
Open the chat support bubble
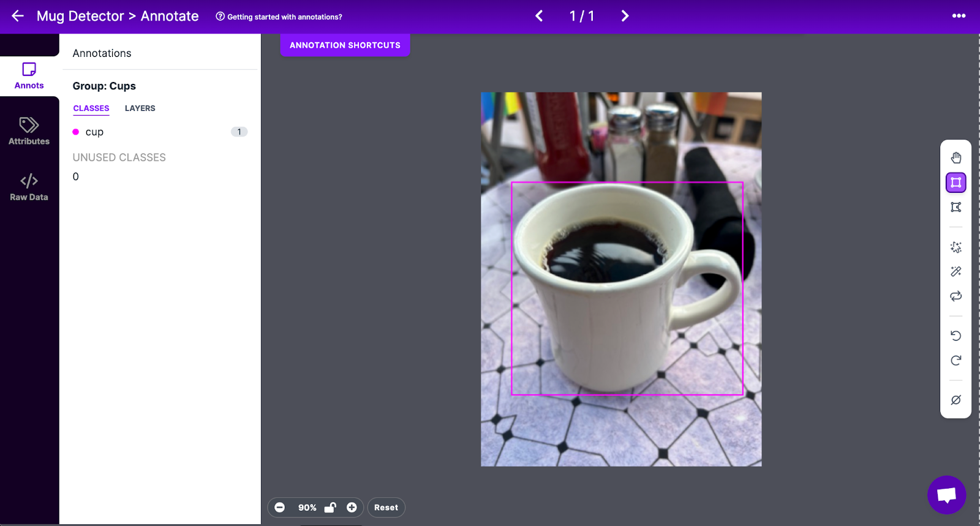pos(946,495)
